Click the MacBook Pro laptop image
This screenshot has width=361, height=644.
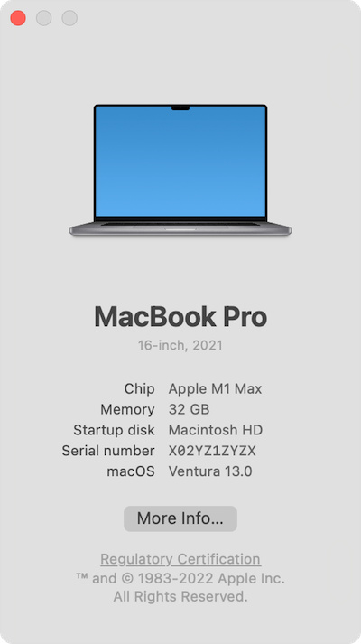coord(180,170)
